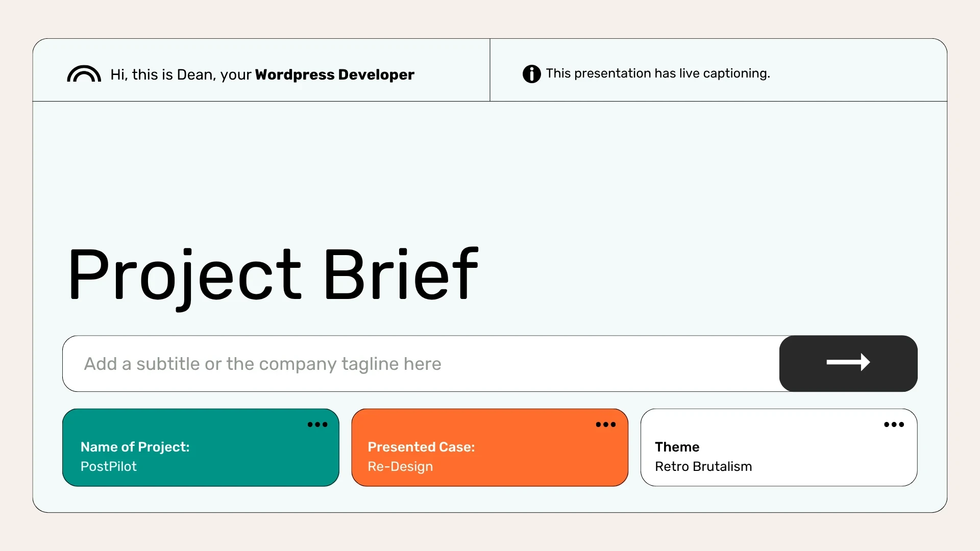This screenshot has width=980, height=551.
Task: Click the "Theme" heading
Action: pyautogui.click(x=677, y=447)
